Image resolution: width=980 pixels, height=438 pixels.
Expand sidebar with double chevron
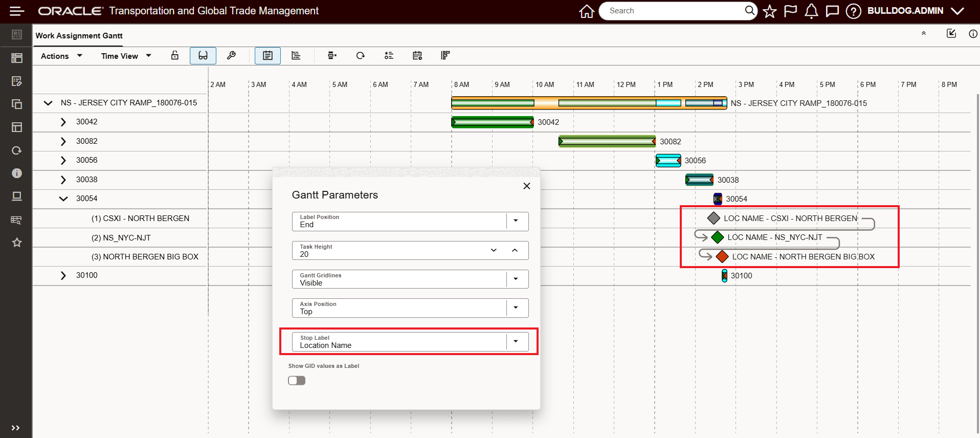[x=15, y=428]
